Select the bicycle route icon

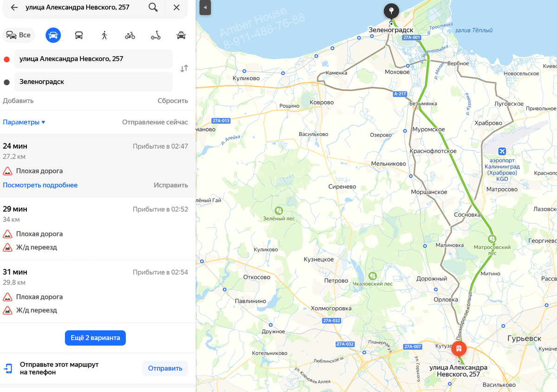tap(130, 35)
